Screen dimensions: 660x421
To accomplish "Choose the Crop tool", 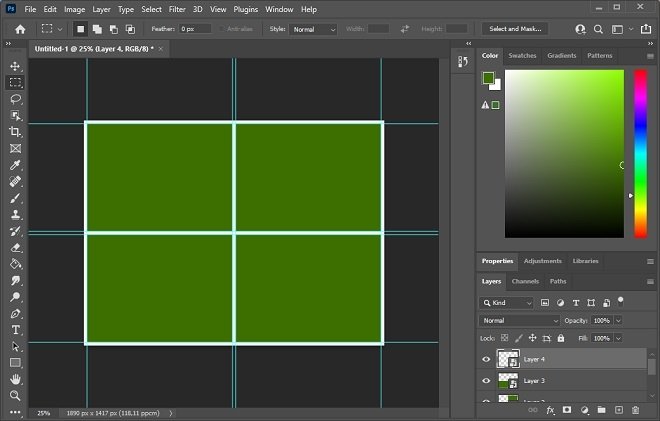I will coord(15,132).
